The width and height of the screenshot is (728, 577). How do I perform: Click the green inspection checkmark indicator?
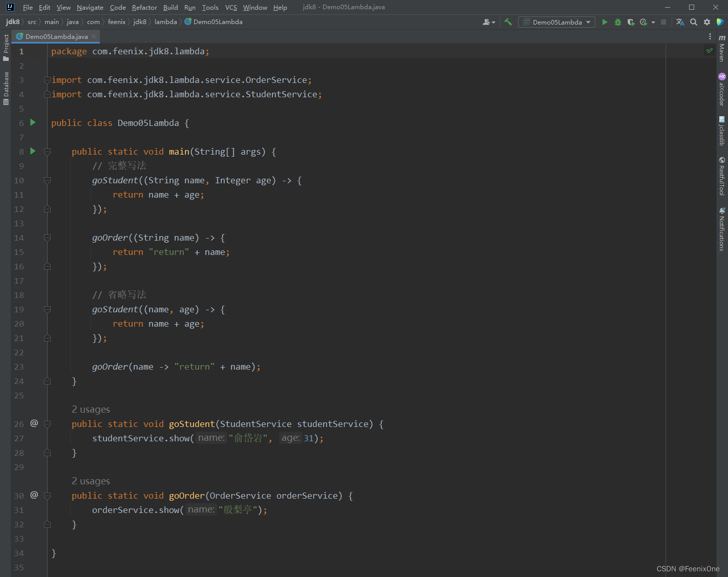[x=709, y=50]
